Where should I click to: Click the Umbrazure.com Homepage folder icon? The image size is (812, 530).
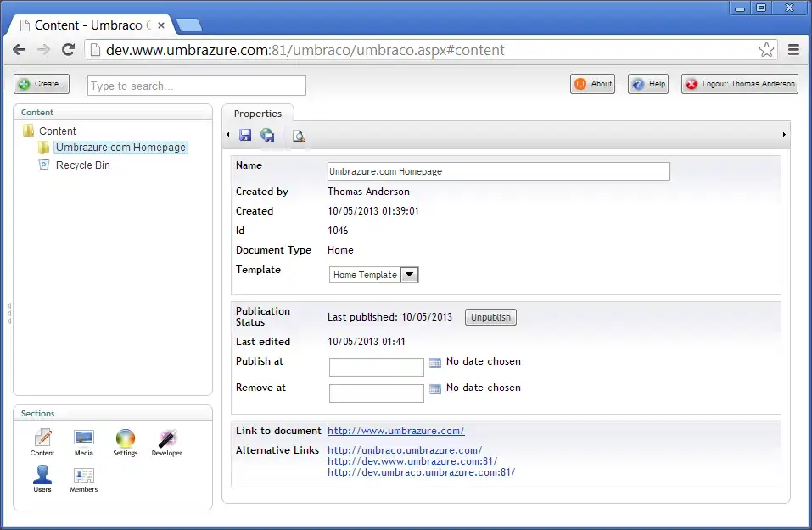(43, 148)
